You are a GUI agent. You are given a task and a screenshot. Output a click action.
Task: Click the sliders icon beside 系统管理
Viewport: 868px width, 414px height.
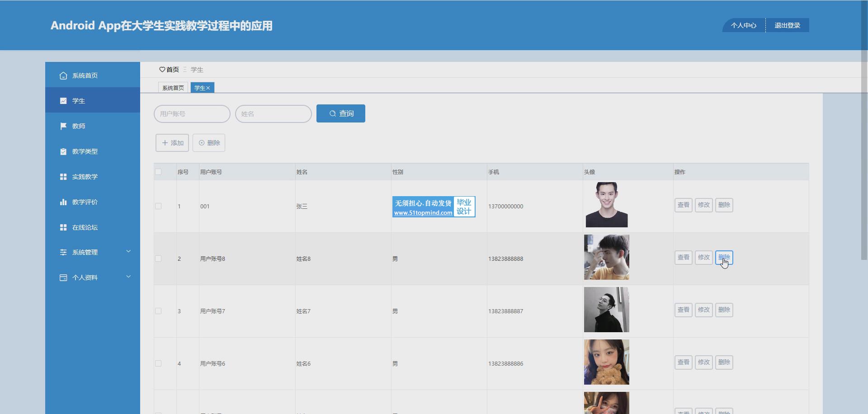(63, 252)
